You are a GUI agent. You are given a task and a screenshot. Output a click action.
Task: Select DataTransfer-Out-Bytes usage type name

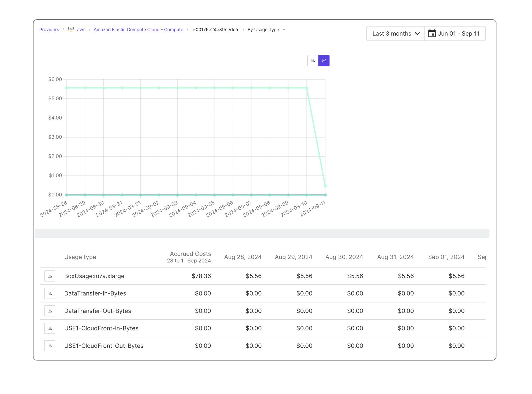point(98,311)
